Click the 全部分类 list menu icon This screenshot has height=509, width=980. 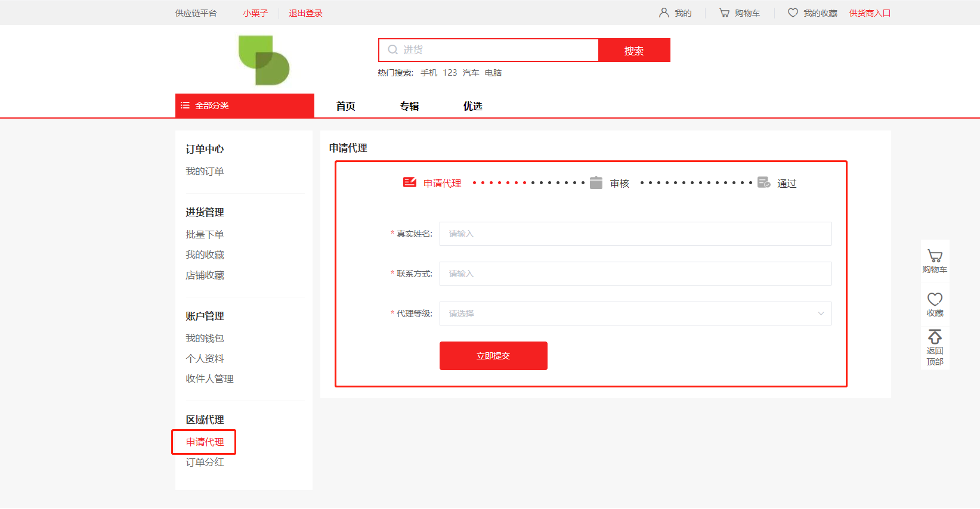pos(186,105)
